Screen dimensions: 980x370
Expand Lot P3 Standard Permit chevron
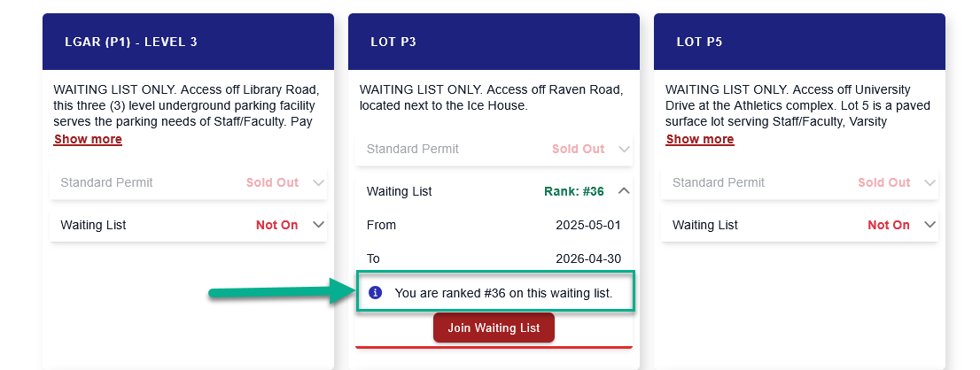coord(623,149)
